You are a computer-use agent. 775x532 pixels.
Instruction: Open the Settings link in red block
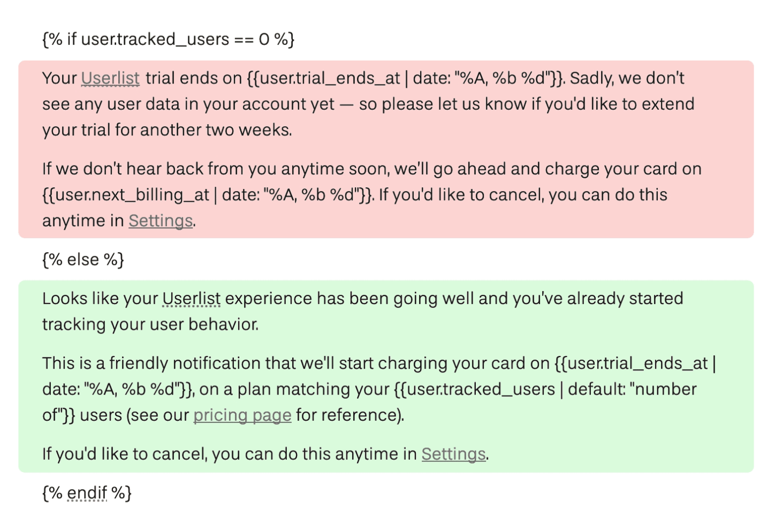[x=161, y=221]
